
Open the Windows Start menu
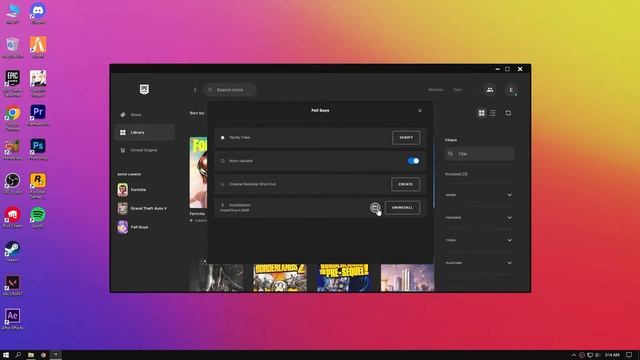coord(6,355)
